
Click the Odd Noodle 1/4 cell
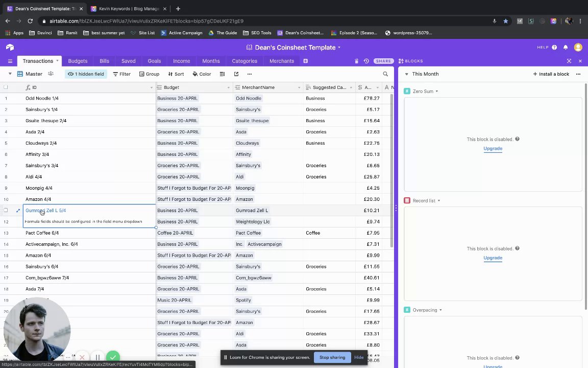click(x=89, y=98)
